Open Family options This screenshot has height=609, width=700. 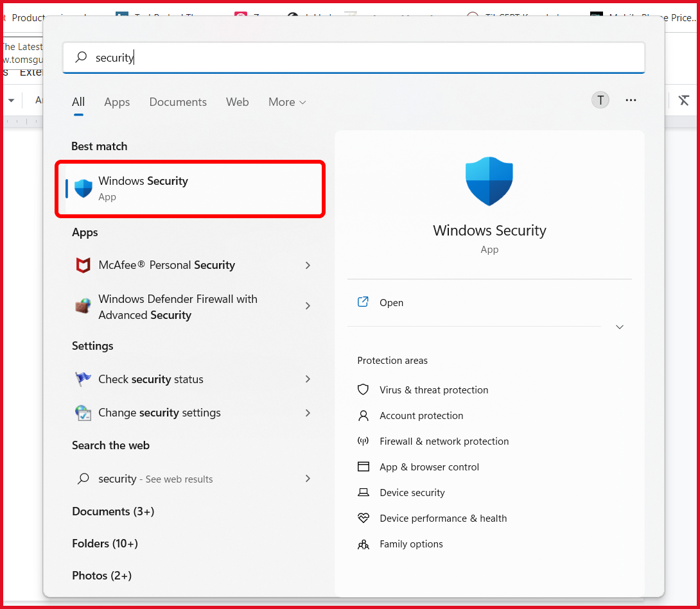click(x=411, y=544)
